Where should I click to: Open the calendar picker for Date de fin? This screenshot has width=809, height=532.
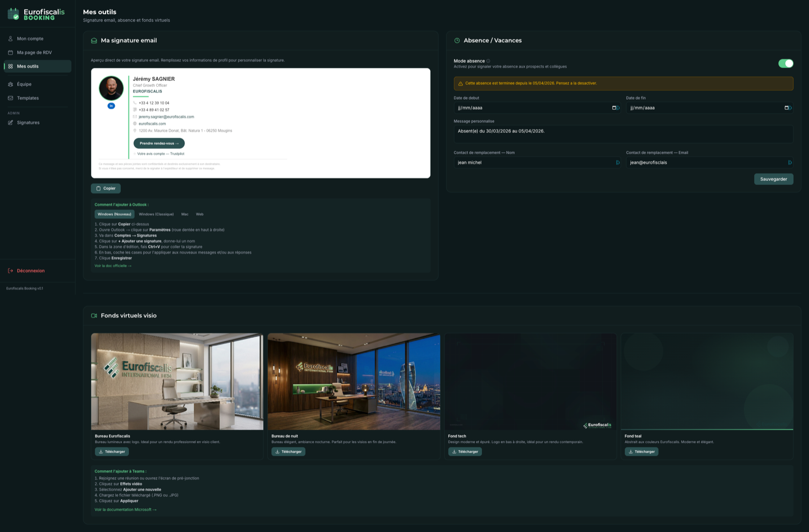pos(787,108)
